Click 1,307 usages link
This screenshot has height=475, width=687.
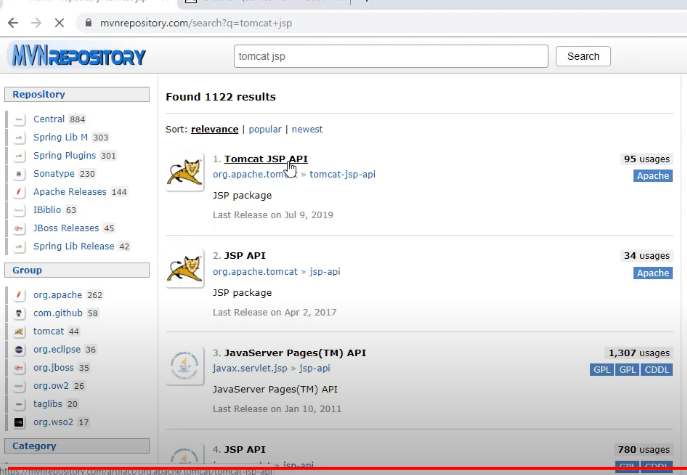click(639, 353)
